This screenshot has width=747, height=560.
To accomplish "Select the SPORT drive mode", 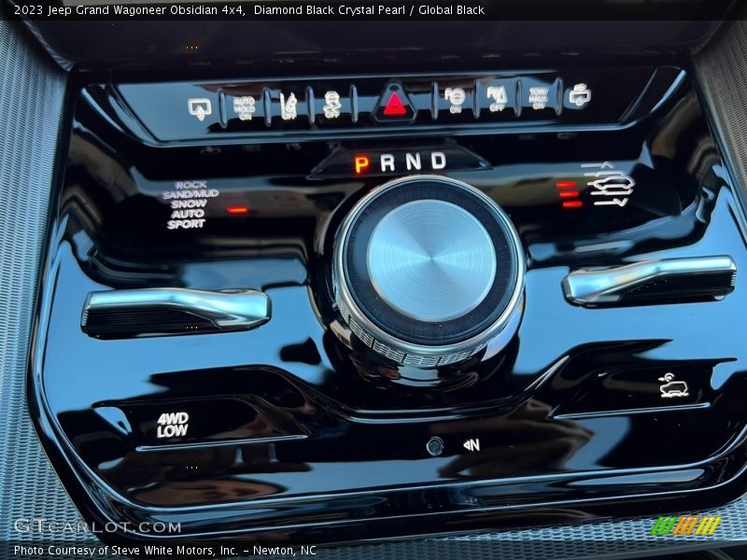I will coord(186,224).
